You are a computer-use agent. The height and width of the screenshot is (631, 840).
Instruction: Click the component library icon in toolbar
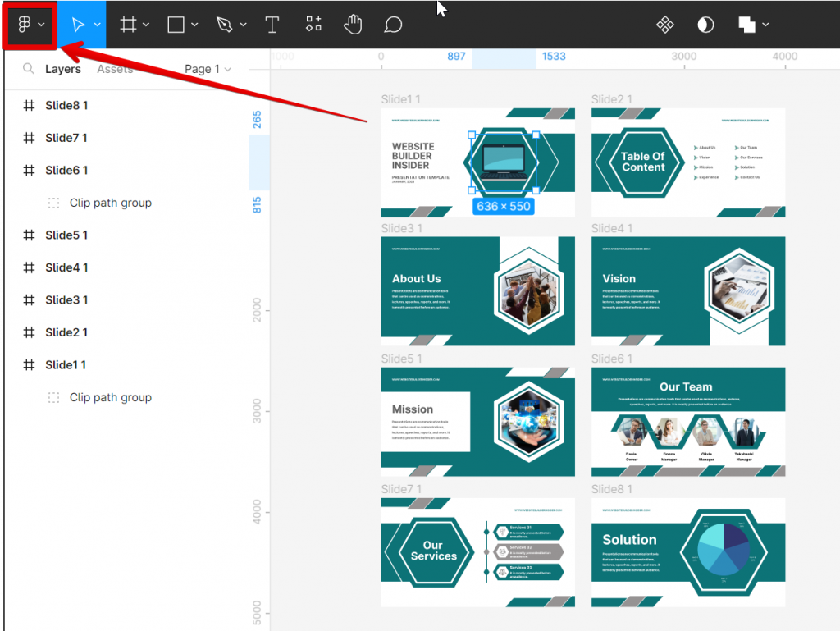[x=665, y=24]
